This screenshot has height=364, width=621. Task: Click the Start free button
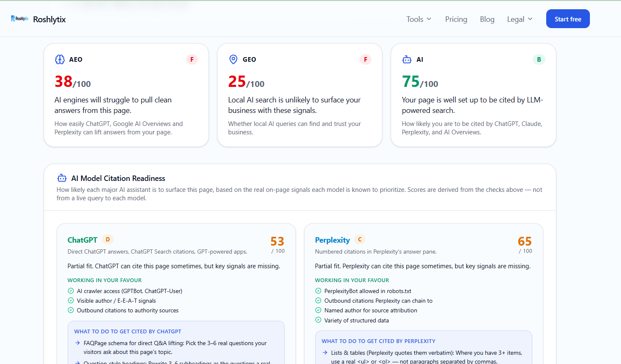pyautogui.click(x=568, y=19)
